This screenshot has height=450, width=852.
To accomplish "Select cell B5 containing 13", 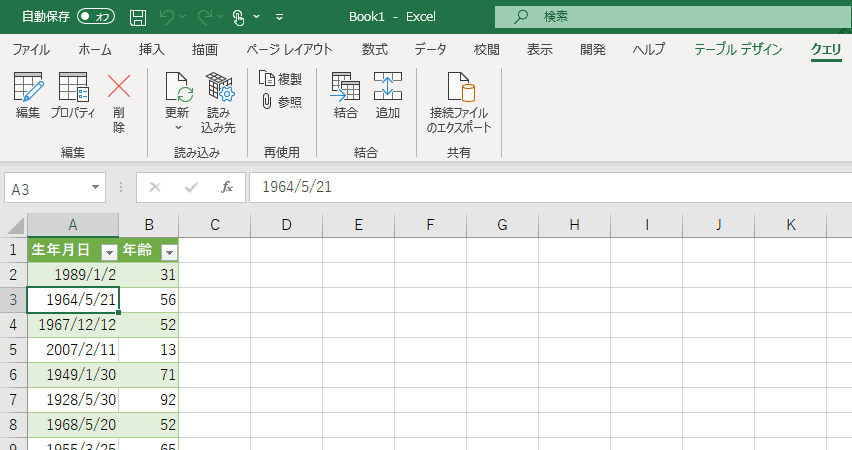I will point(149,350).
